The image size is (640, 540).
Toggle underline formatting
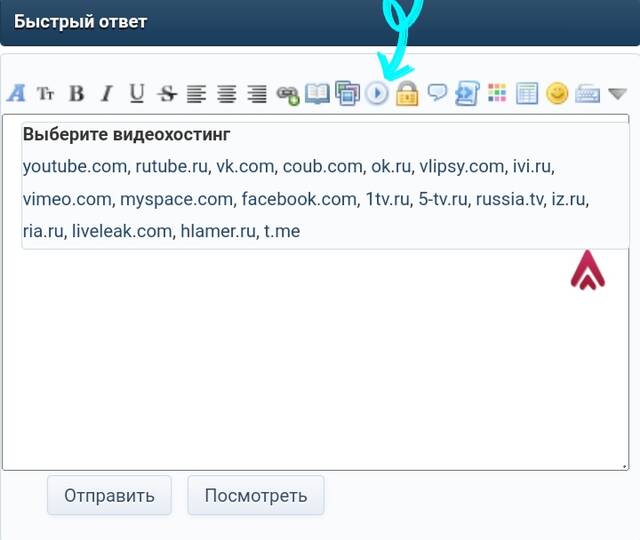tap(137, 93)
